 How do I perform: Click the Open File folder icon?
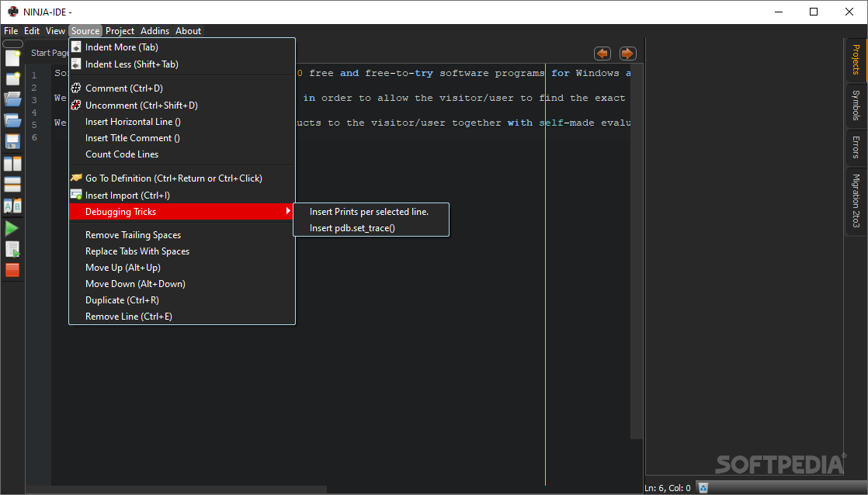12,99
